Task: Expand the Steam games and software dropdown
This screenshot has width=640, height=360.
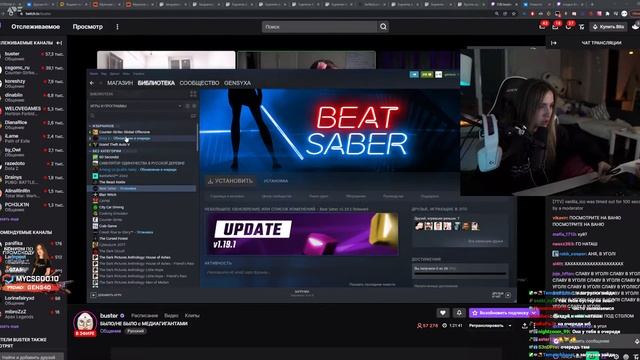Action: point(180,106)
